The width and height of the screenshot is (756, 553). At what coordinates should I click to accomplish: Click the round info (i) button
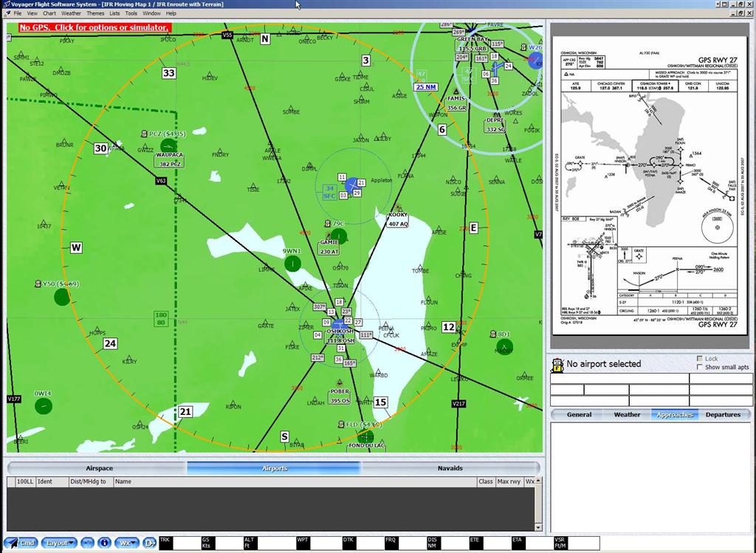[x=103, y=543]
